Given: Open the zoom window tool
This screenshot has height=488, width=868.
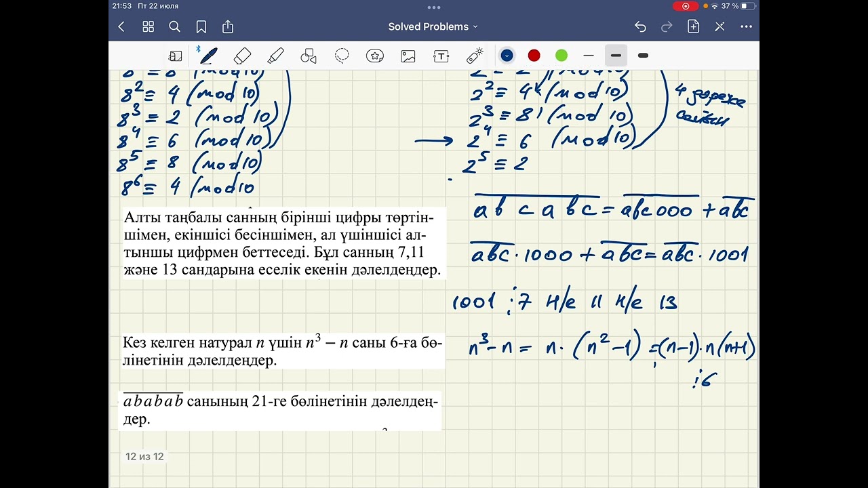Looking at the screenshot, I should (x=176, y=56).
